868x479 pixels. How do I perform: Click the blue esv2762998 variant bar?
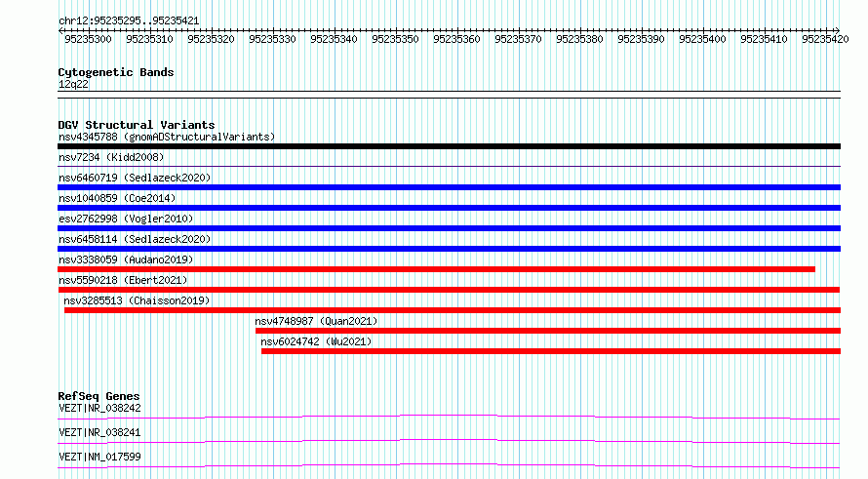pyautogui.click(x=449, y=228)
